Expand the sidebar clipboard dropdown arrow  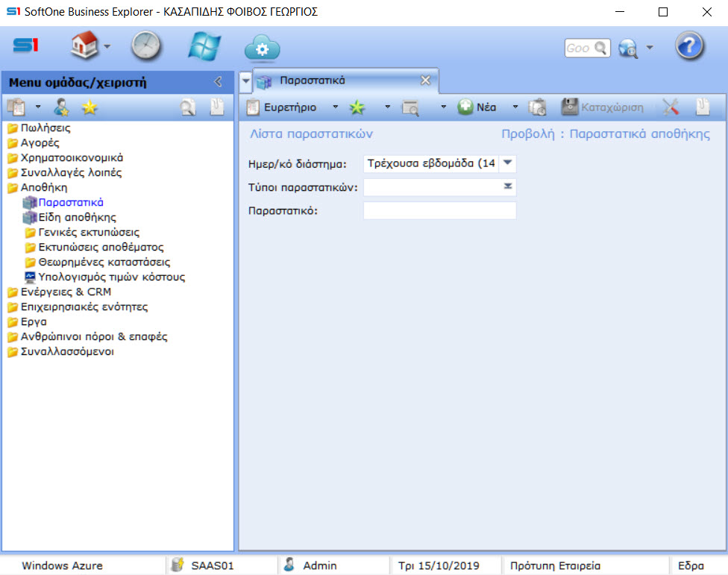[38, 107]
